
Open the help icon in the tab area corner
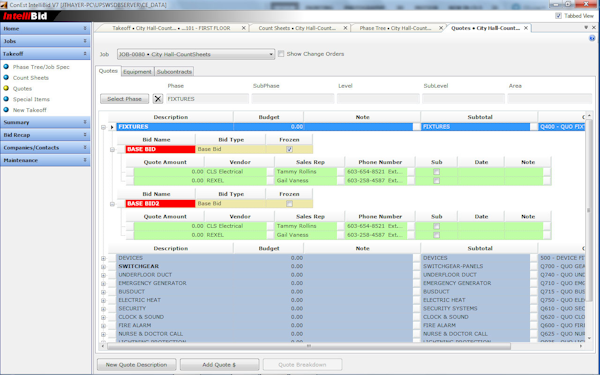click(592, 38)
